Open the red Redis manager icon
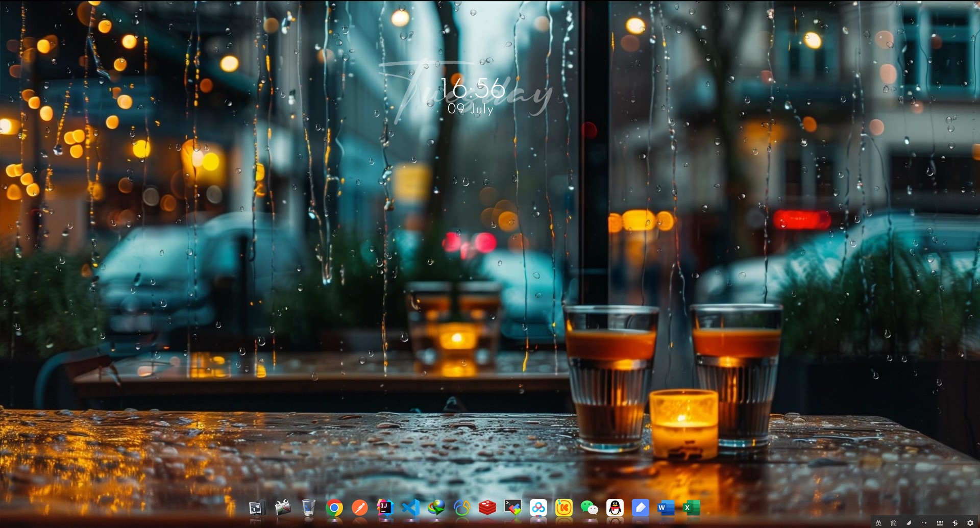The height and width of the screenshot is (528, 980). pos(487,508)
